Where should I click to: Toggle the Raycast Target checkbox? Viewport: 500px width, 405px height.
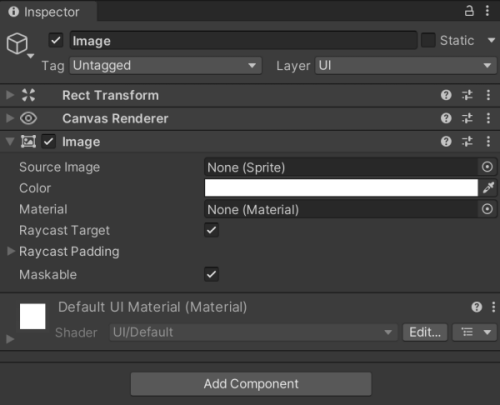pos(211,230)
